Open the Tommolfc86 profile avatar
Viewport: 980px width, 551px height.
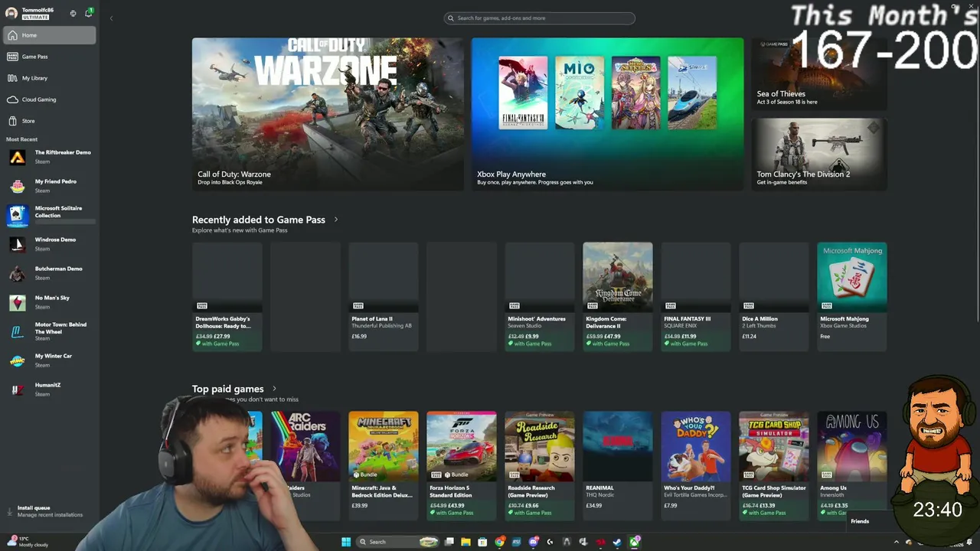tap(11, 13)
